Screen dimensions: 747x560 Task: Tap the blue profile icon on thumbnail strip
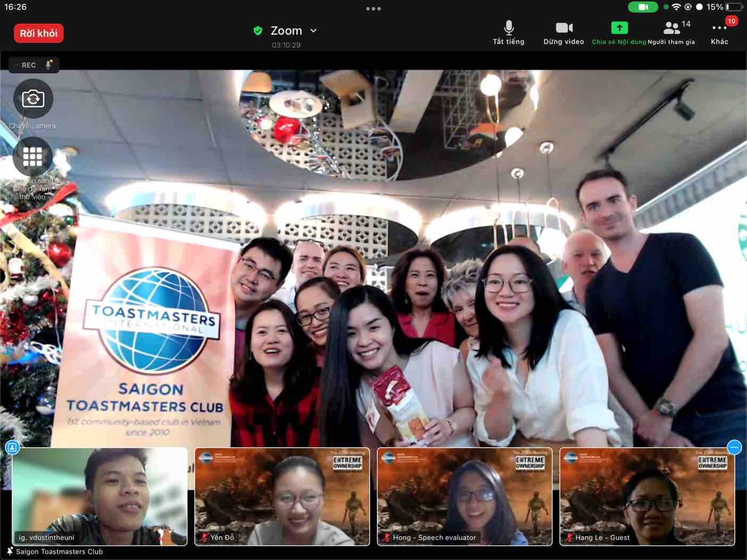click(x=12, y=447)
